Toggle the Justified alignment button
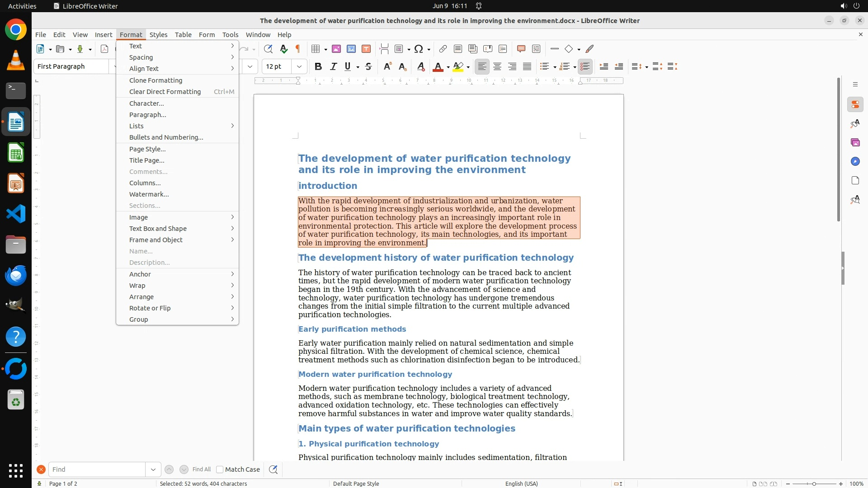This screenshot has width=868, height=488. 527,66
